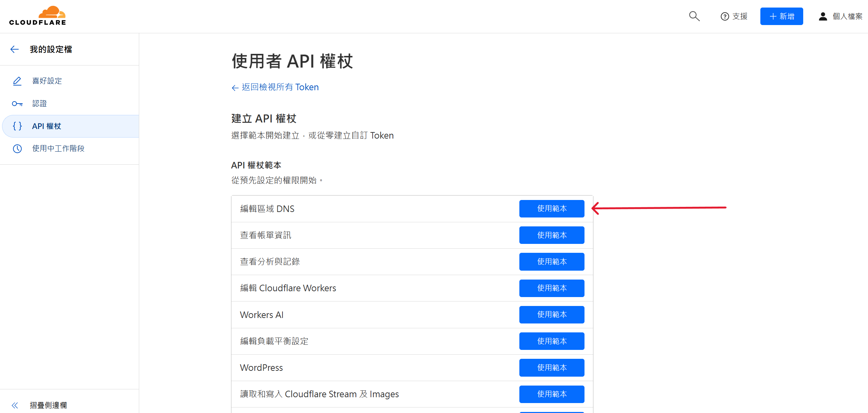Click the 編輯負載平衡設定 row label
Viewport: 868px width, 413px height.
pos(274,341)
